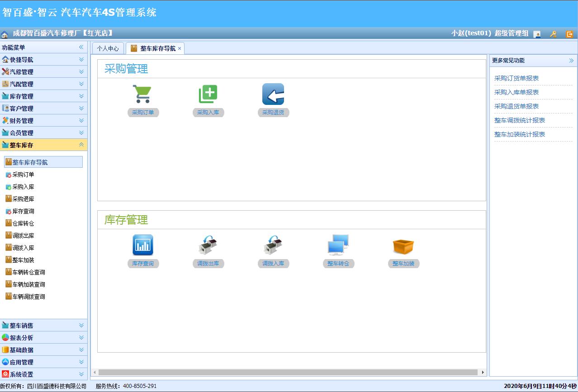Screen dimensions: 578x392
Task: Click the logout icon in the header
Action: (x=569, y=34)
